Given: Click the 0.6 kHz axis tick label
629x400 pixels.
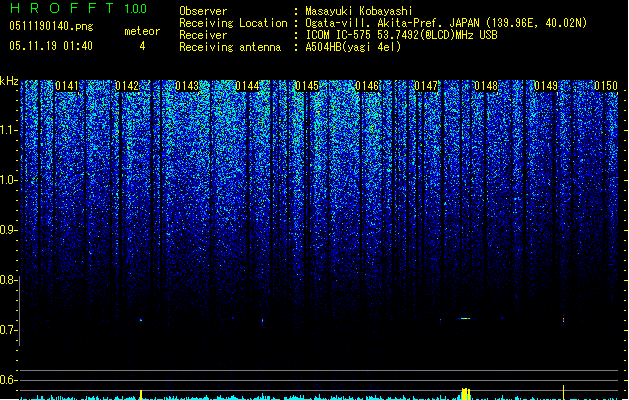Looking at the screenshot, I should coord(8,380).
